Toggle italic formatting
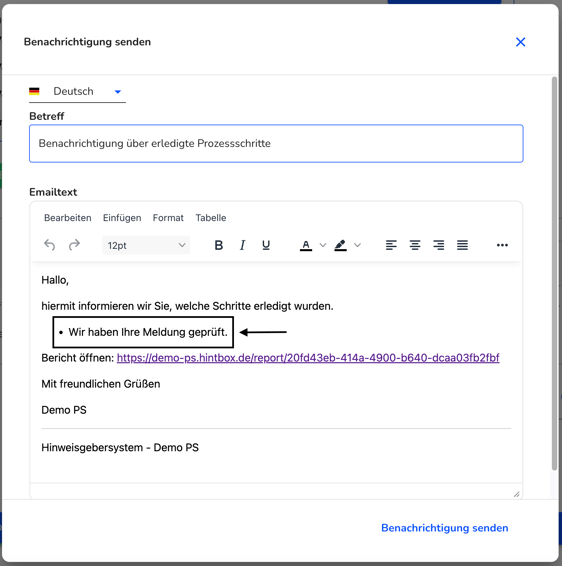 click(242, 245)
